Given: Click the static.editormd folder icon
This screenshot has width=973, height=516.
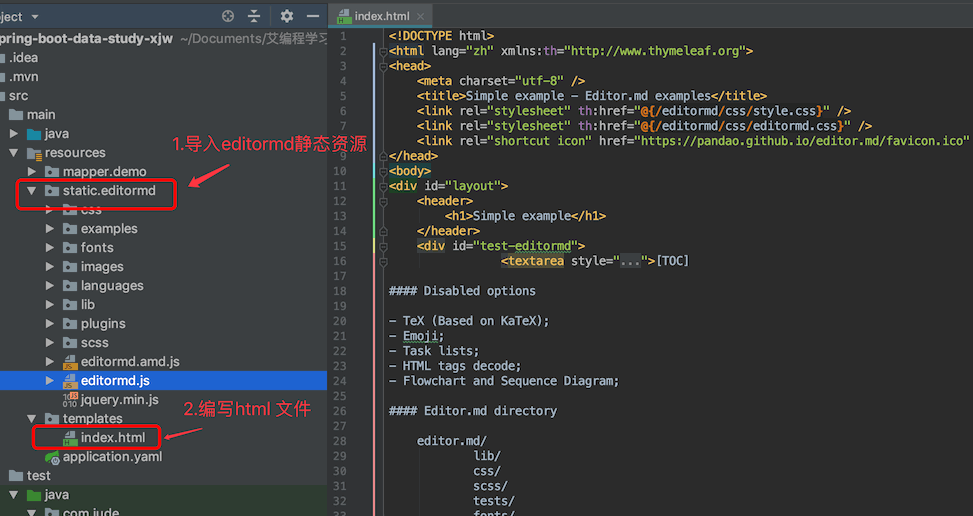Looking at the screenshot, I should click(52, 191).
